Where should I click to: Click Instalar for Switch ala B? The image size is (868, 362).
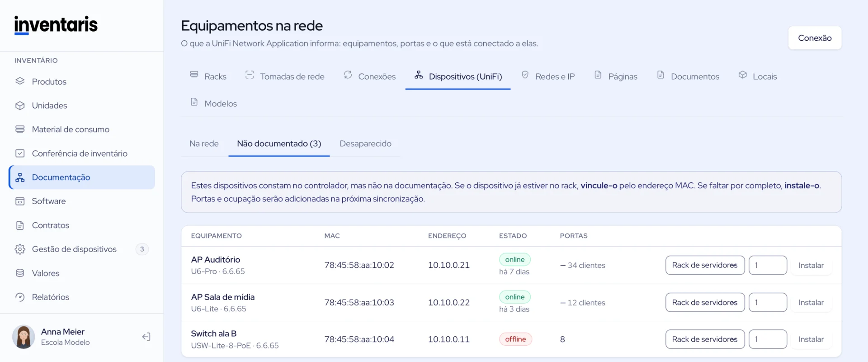811,339
